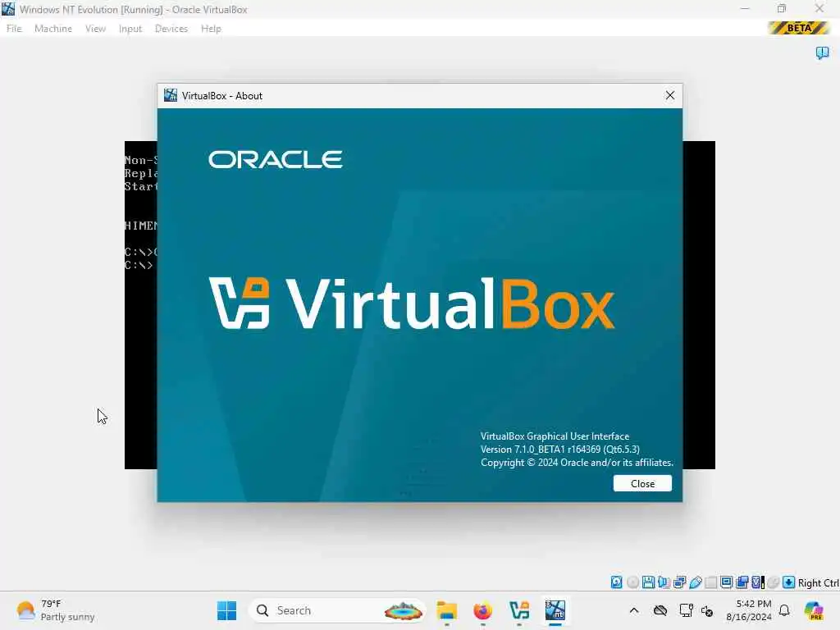Screen dimensions: 840x630
Task: Open the notification center speech-bubble icon
Action: coord(822,52)
